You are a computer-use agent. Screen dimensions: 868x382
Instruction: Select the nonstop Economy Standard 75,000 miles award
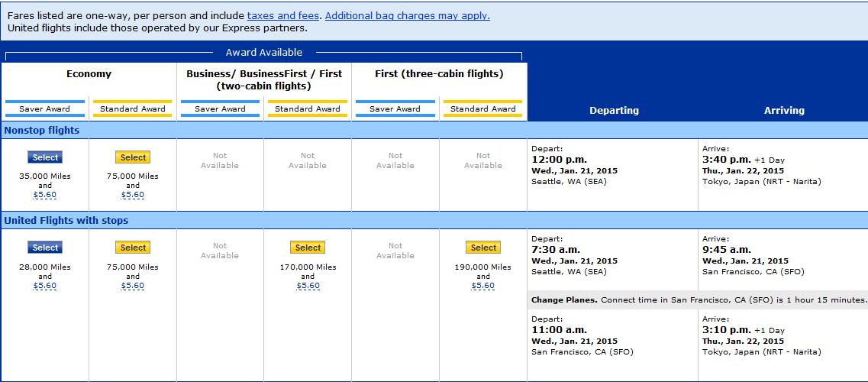tap(133, 157)
